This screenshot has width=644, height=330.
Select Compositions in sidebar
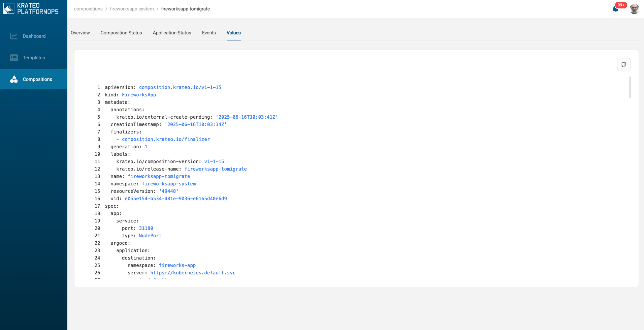click(x=34, y=79)
